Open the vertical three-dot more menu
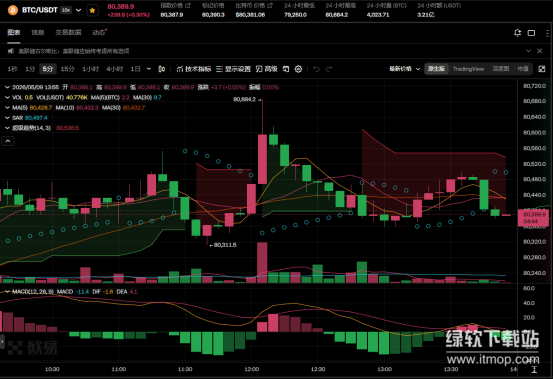Image resolution: width=554 pixels, height=379 pixels. pos(547,33)
